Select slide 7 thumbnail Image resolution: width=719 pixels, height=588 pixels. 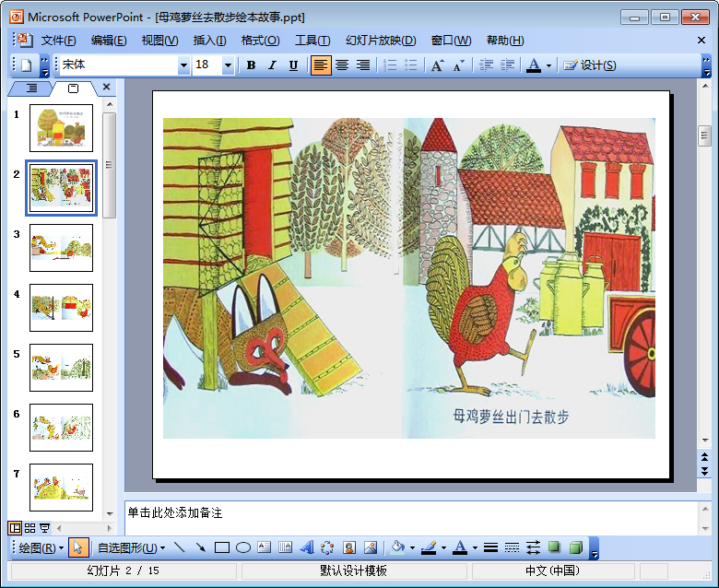coord(61,488)
